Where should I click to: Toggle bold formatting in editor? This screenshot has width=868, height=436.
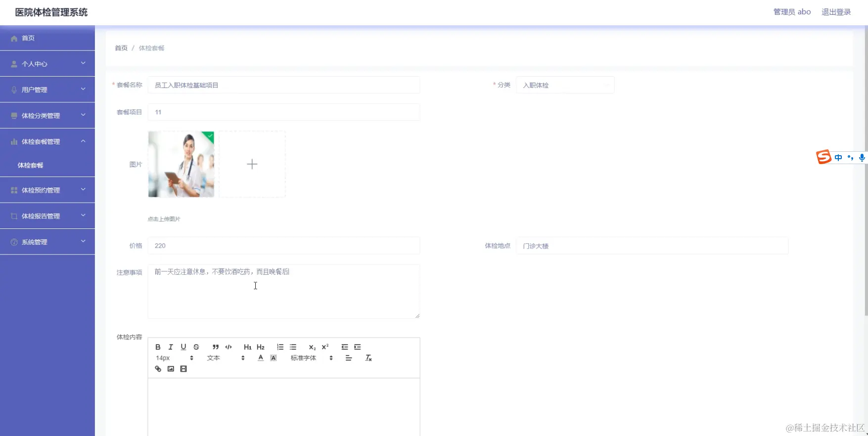pyautogui.click(x=158, y=347)
